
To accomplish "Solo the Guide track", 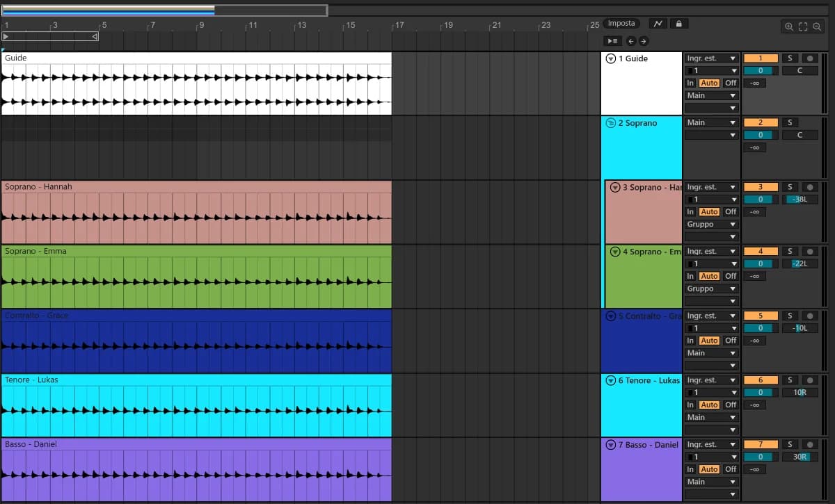I will (790, 58).
